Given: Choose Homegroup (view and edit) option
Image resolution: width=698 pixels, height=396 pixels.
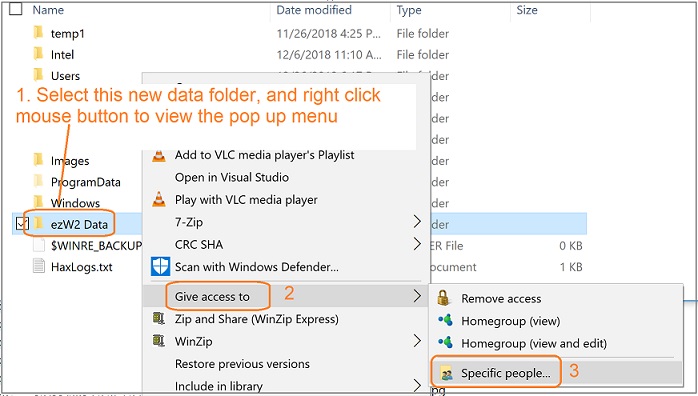Looking at the screenshot, I should point(534,343).
